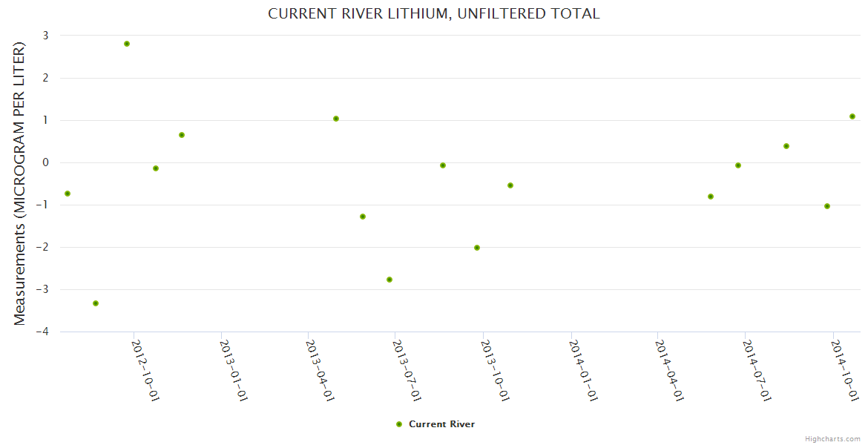Click the lowest data point near -3.3
The image size is (868, 445).
(x=96, y=303)
